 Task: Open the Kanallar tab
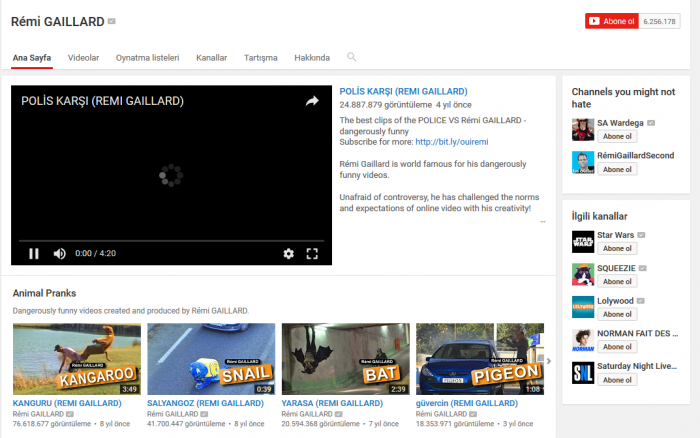212,58
